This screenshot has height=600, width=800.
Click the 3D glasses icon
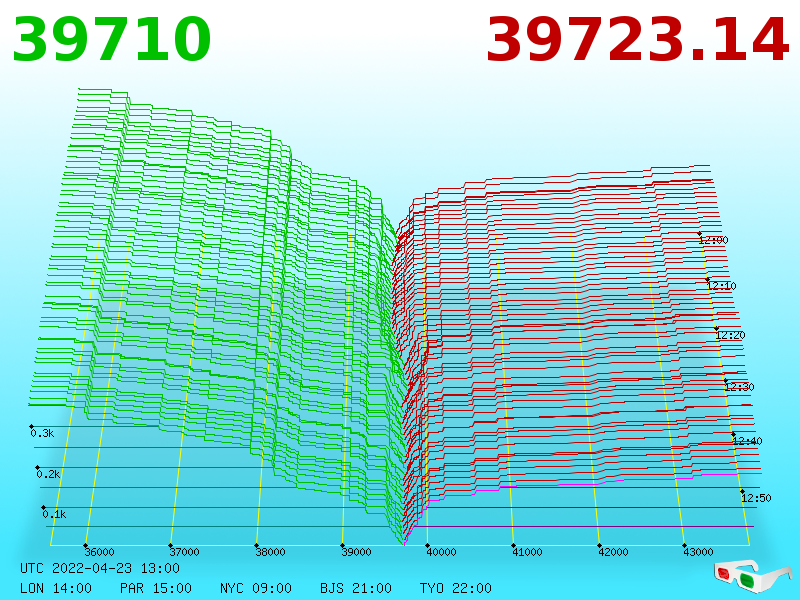[x=752, y=576]
